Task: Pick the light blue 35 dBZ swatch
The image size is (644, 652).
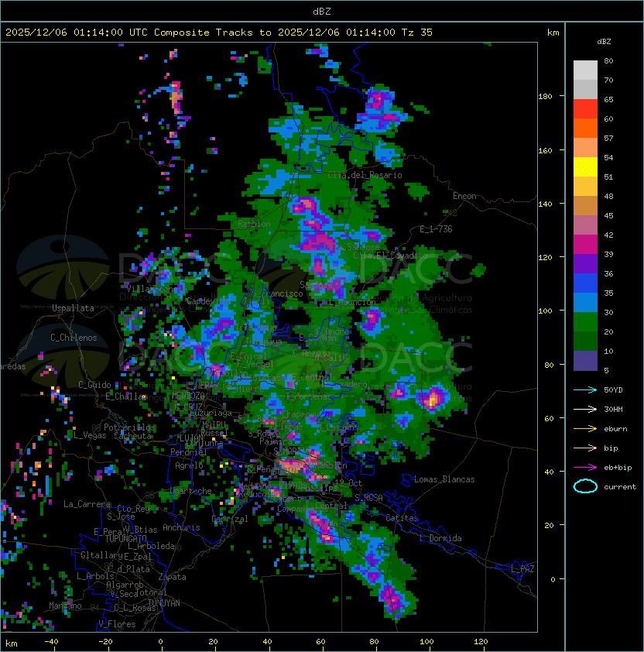Action: click(x=585, y=303)
